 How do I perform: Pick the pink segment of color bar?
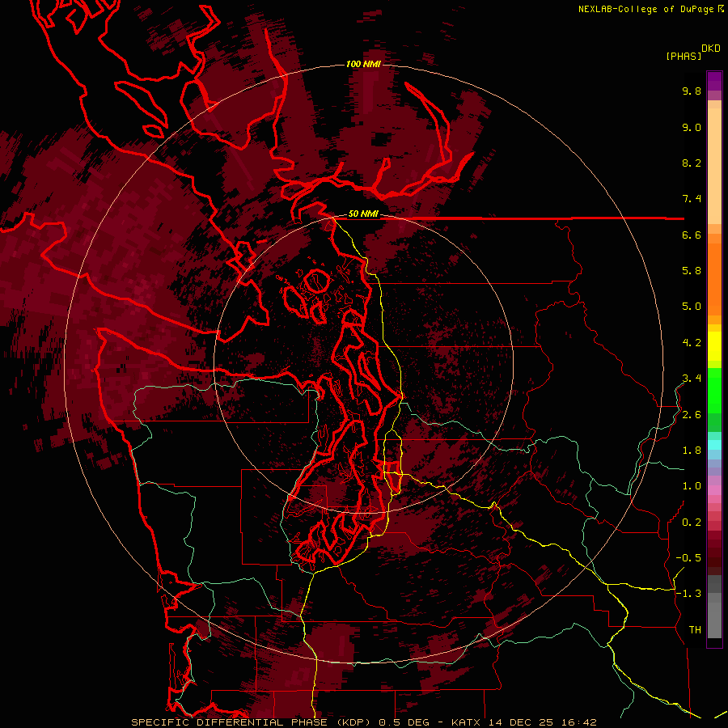[x=714, y=490]
